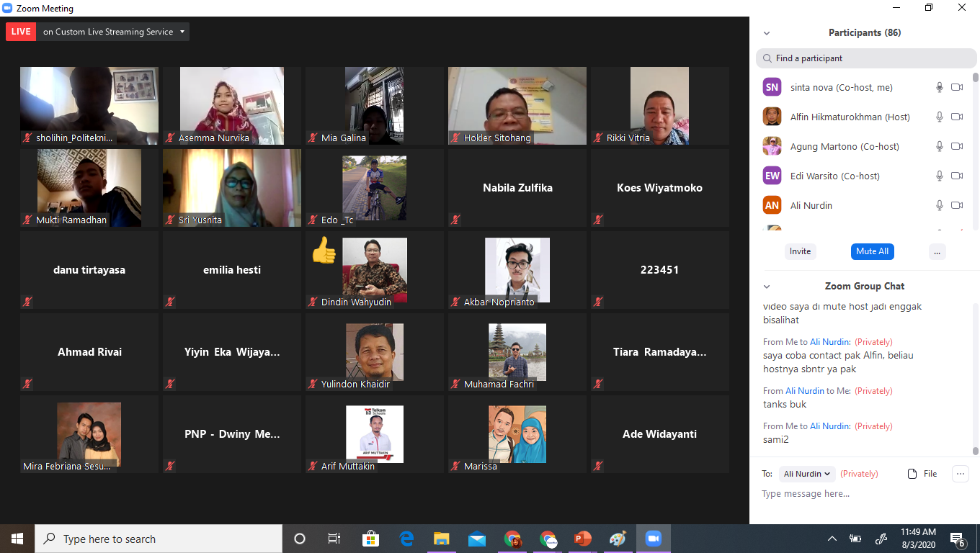Toggle video camera for Edi Warsito
The width and height of the screenshot is (980, 553).
pos(957,176)
